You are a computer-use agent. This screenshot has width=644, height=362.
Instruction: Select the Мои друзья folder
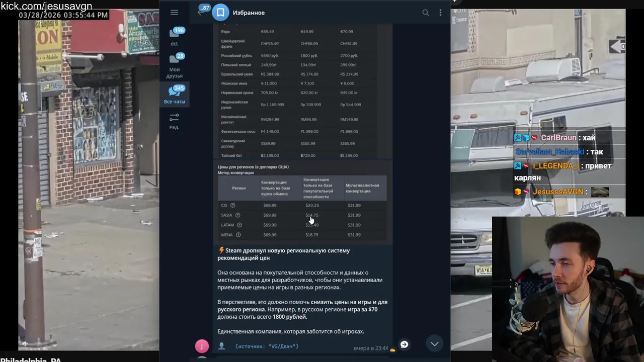click(x=174, y=66)
